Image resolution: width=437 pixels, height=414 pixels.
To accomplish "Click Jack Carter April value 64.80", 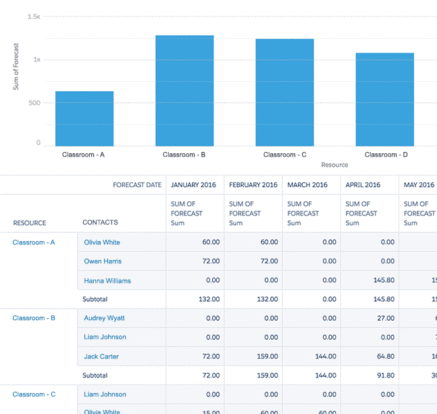I will coord(386,356).
